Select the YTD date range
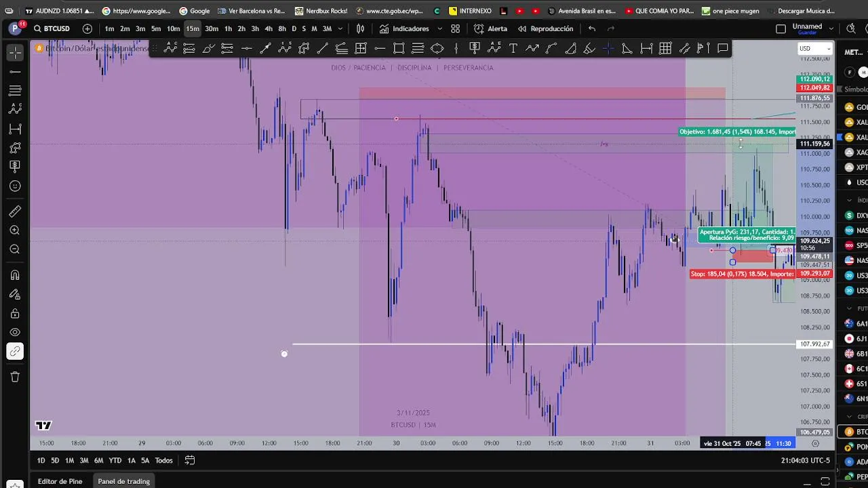Viewport: 868px width, 488px height. [x=115, y=460]
